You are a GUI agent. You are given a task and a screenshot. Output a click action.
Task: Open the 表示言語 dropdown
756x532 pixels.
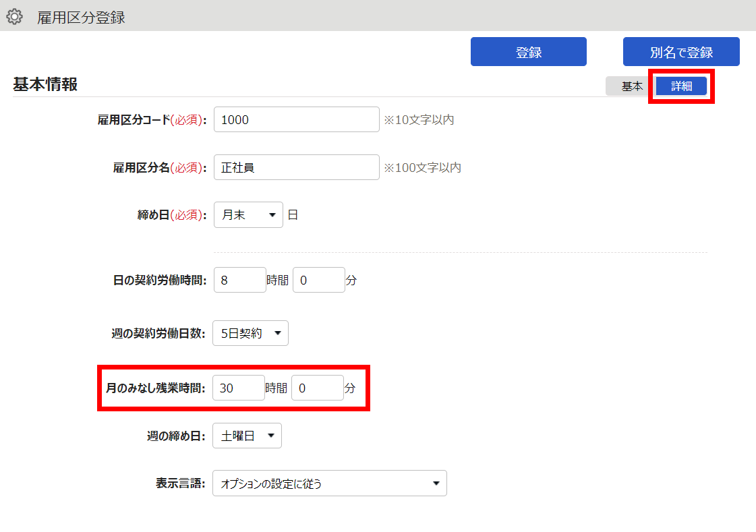330,483
